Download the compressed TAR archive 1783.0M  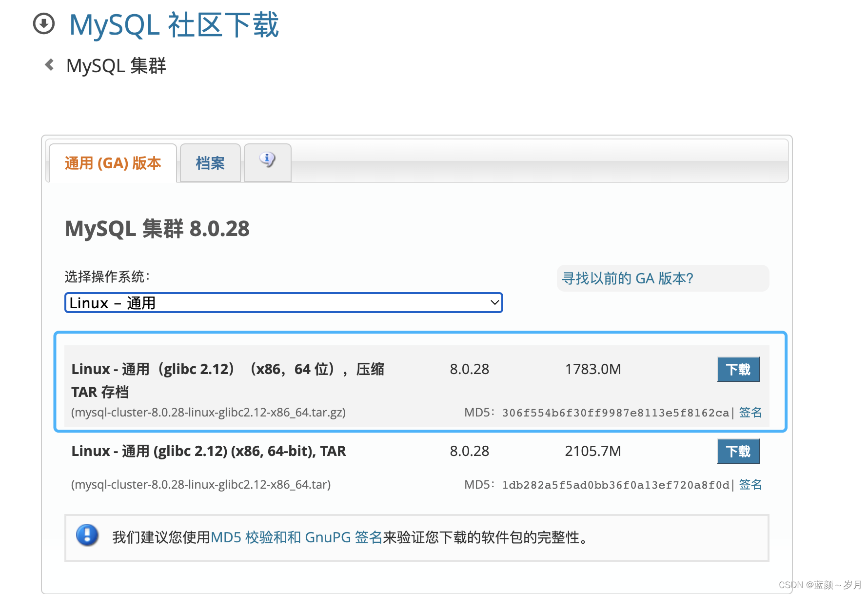738,369
